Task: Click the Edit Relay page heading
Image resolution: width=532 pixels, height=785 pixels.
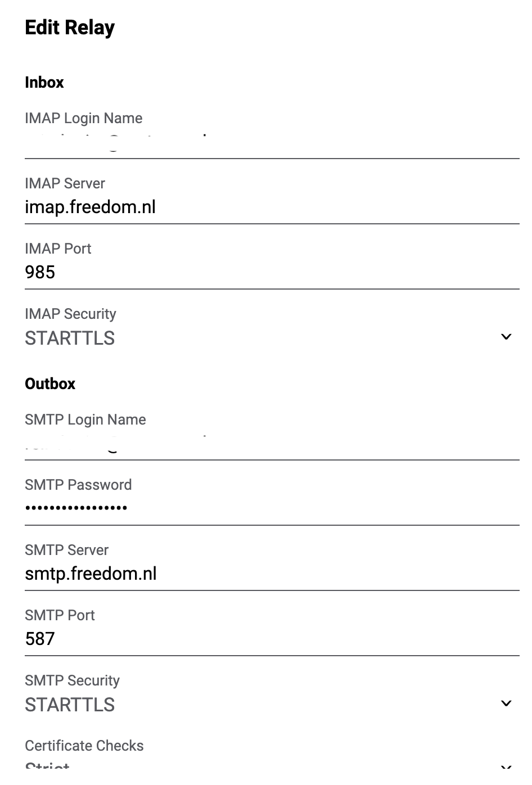Action: [70, 28]
